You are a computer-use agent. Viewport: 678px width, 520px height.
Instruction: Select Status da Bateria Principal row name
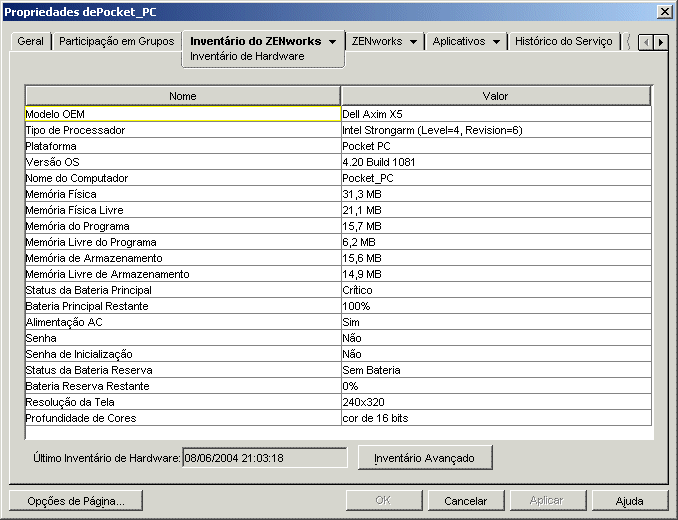coord(183,290)
